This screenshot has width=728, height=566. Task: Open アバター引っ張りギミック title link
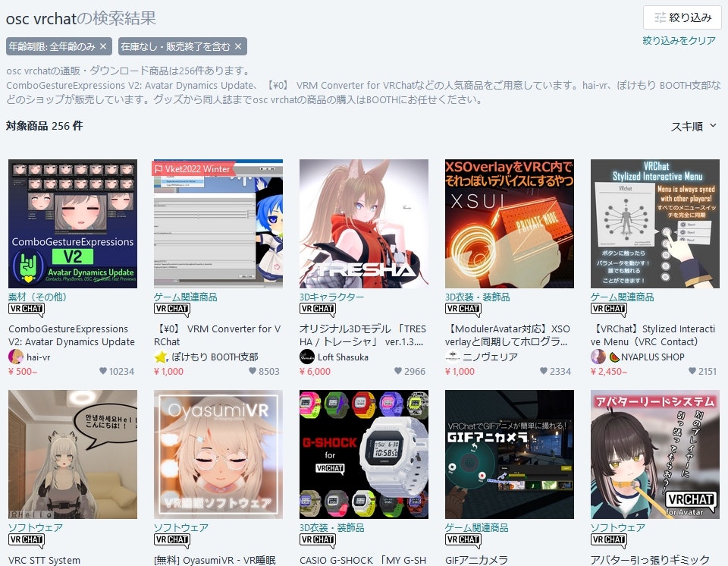click(x=650, y=560)
